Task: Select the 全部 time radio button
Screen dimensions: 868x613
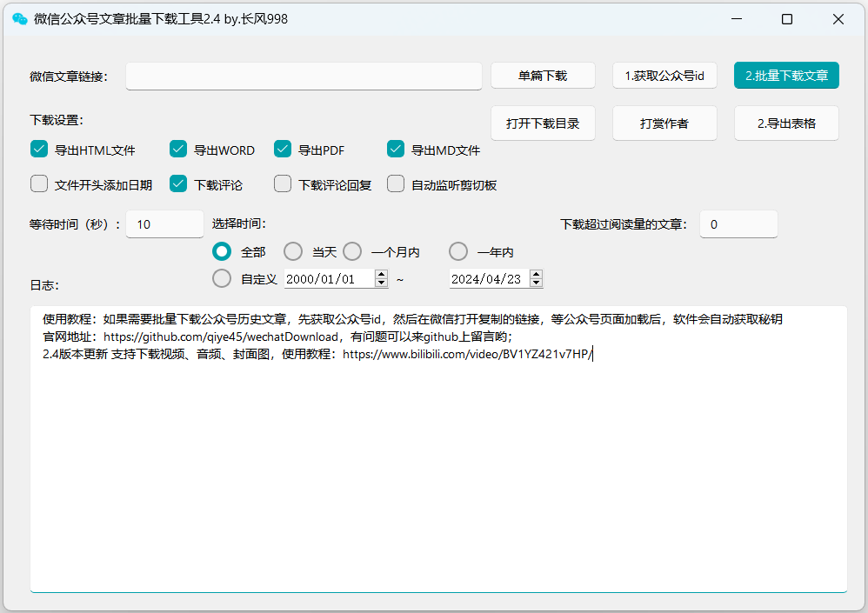Action: 222,252
